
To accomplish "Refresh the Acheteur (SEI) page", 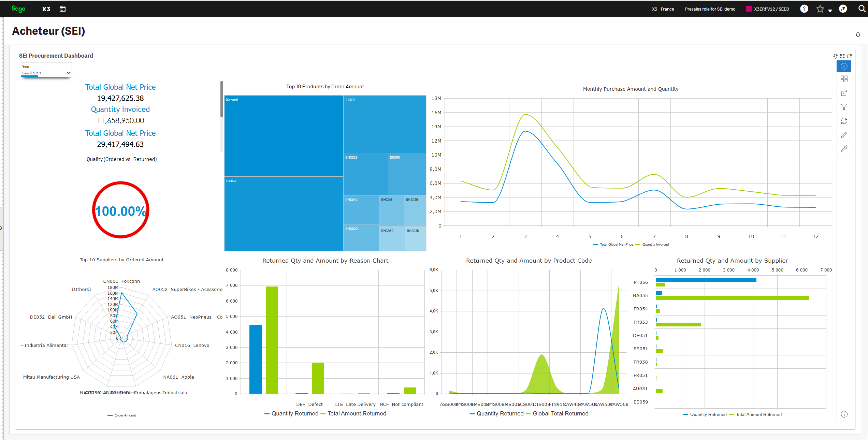I will pos(858,35).
